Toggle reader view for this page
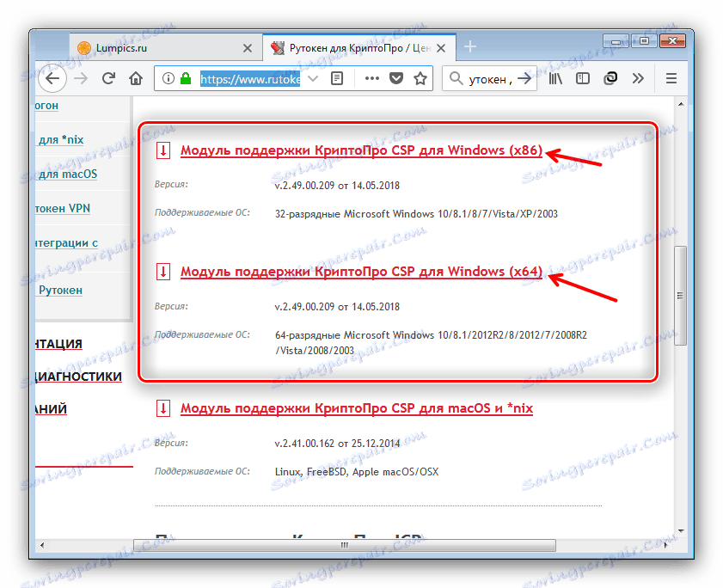 337,79
